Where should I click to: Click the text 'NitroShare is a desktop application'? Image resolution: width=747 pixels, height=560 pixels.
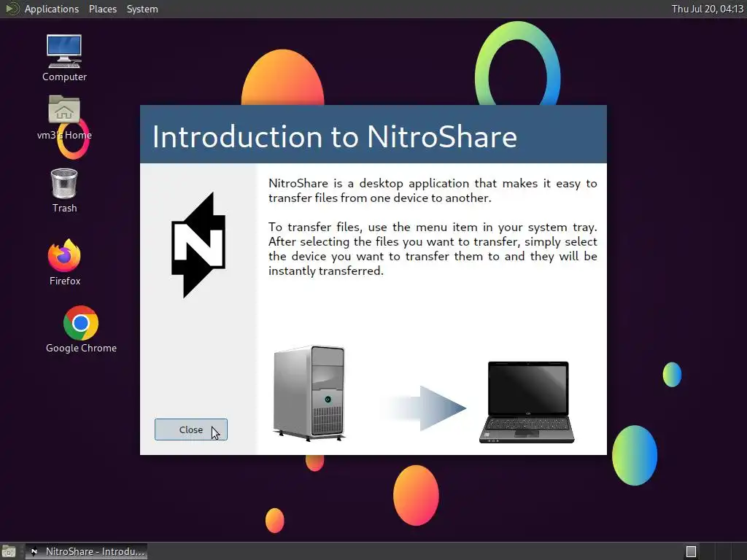(x=368, y=183)
